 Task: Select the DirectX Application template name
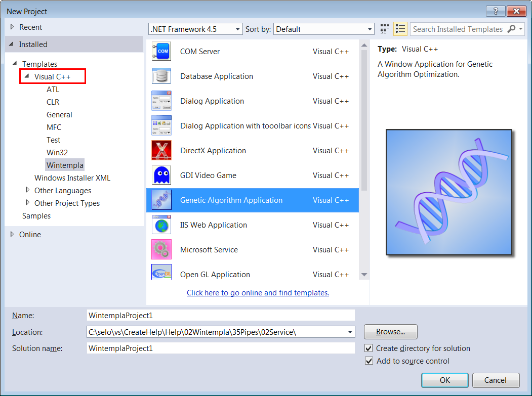(213, 151)
